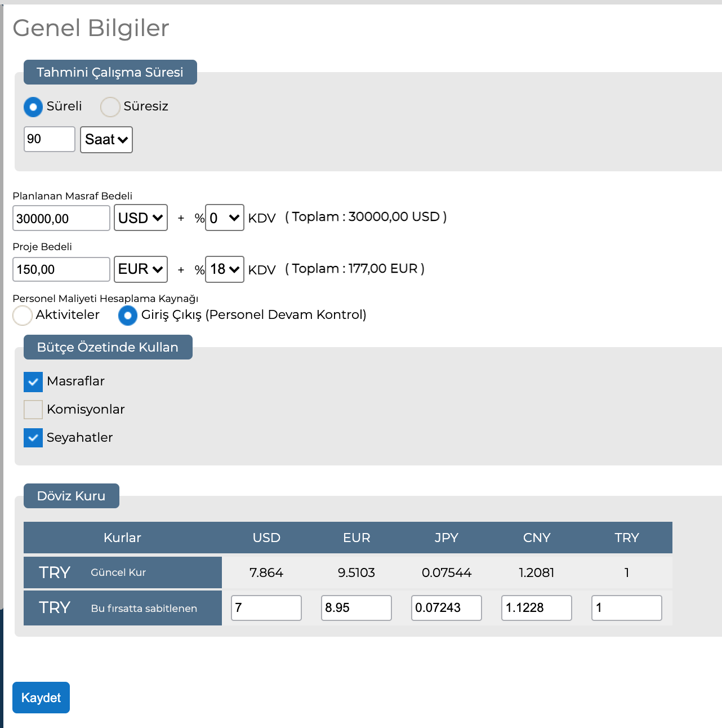Click the fixed CNY rate field 1.1228
The image size is (722, 728).
click(537, 608)
